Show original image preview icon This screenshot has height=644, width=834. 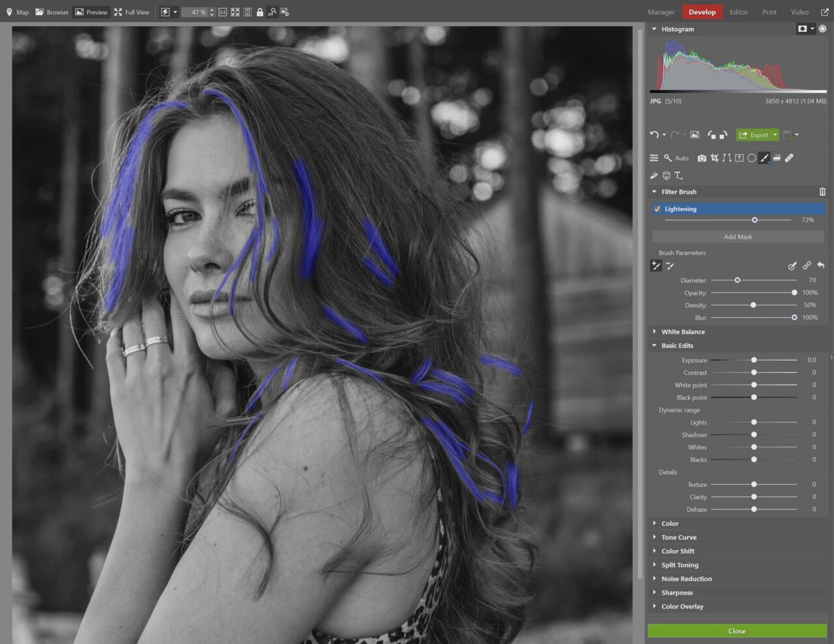[x=695, y=135]
